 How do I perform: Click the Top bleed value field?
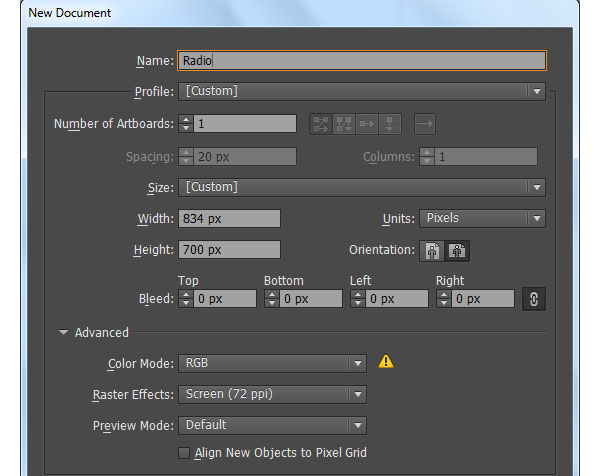pos(225,298)
